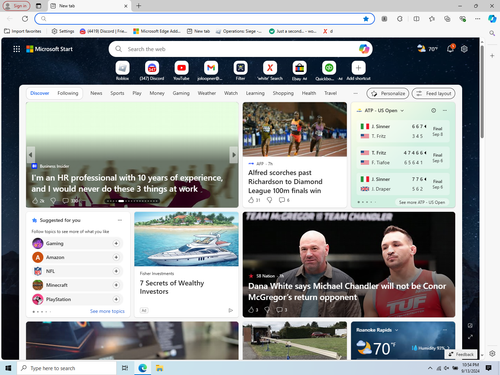Expand the weather 70° widget in header
Screen dimensions: 500x375
click(x=427, y=49)
